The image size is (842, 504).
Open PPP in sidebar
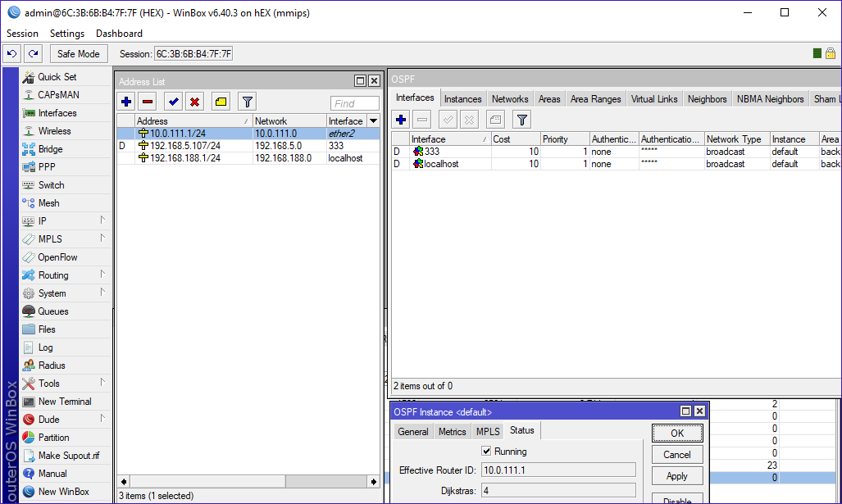point(66,167)
